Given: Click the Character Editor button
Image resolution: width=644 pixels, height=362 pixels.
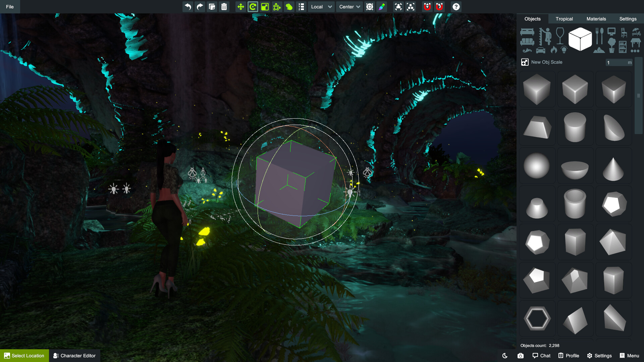Looking at the screenshot, I should [74, 356].
